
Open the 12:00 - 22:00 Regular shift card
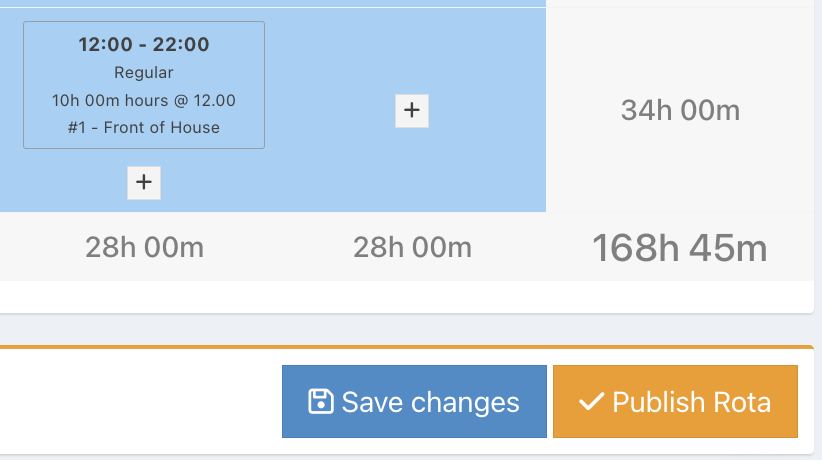pos(144,85)
